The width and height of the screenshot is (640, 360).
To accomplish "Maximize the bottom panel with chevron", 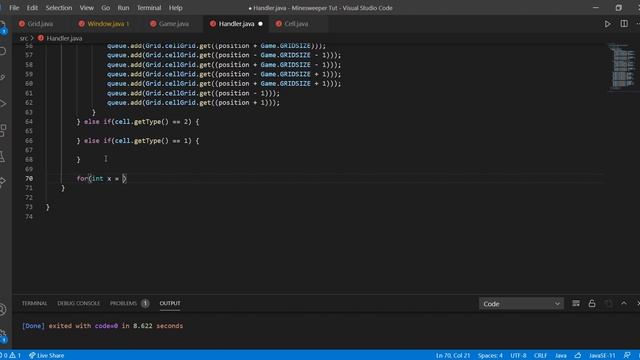I will 624,303.
